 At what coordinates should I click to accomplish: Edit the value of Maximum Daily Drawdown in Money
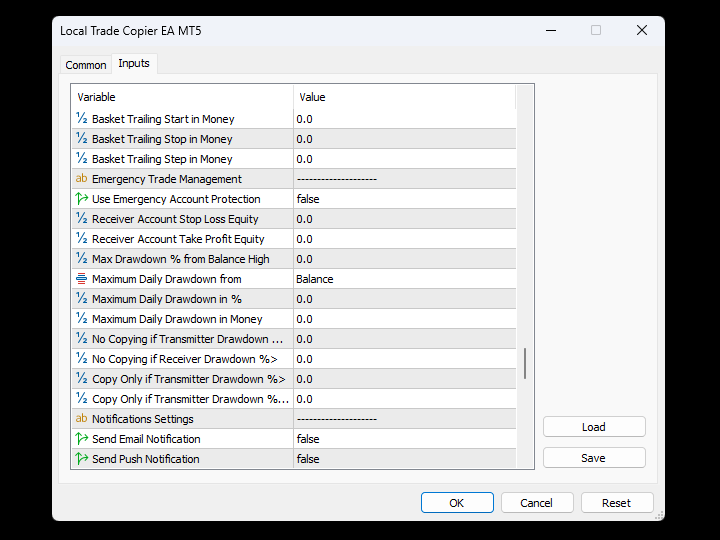tap(405, 319)
